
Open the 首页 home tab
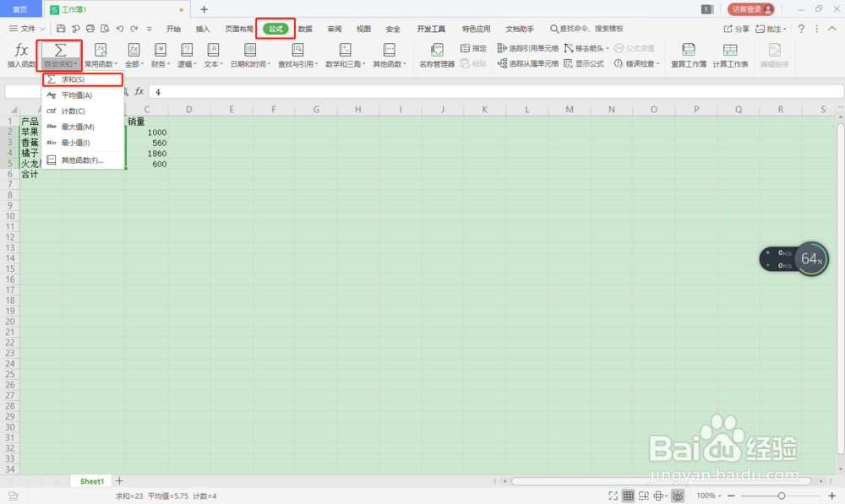pos(20,9)
